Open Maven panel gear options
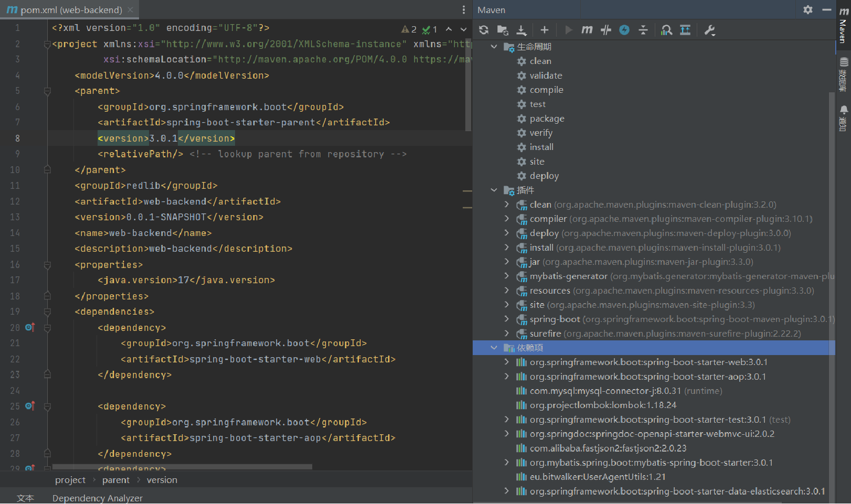This screenshot has height=504, width=851. [x=808, y=9]
